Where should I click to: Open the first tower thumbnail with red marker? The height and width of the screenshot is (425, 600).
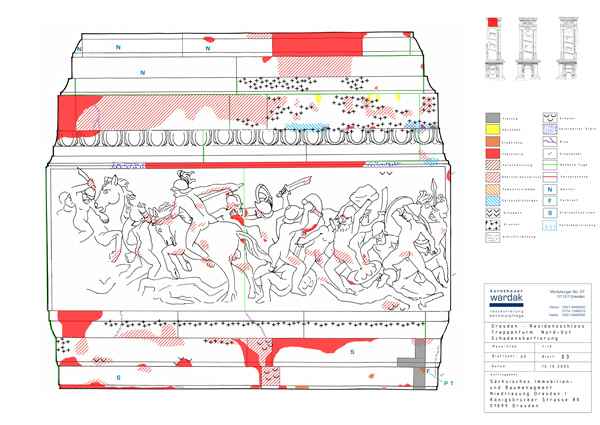493,48
